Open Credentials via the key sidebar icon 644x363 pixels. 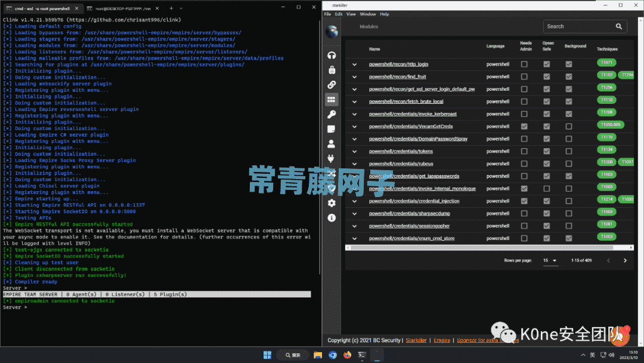tap(332, 115)
